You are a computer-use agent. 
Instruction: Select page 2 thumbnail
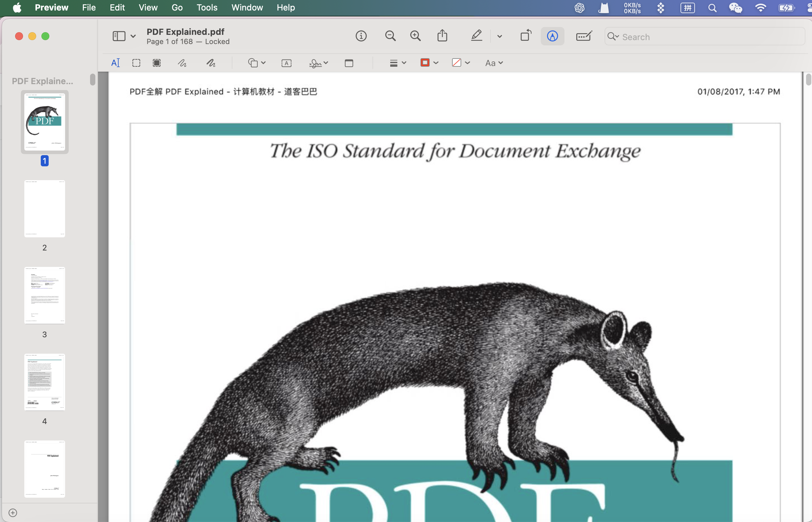45,208
